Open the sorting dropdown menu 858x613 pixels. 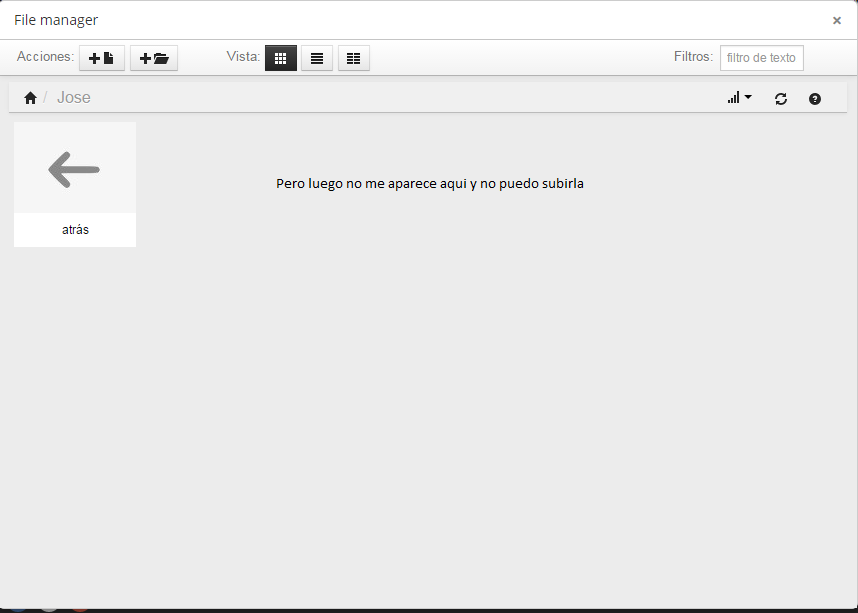tap(739, 97)
